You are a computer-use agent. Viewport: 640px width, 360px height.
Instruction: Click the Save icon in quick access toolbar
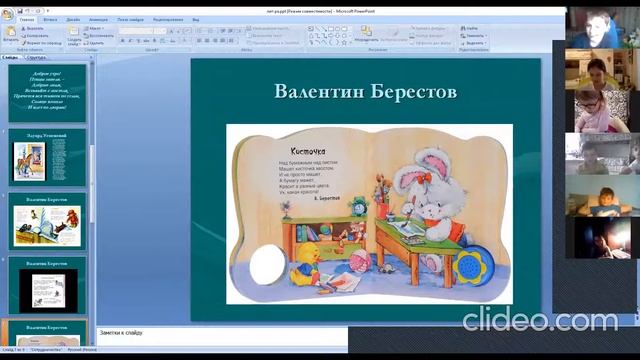pos(20,11)
